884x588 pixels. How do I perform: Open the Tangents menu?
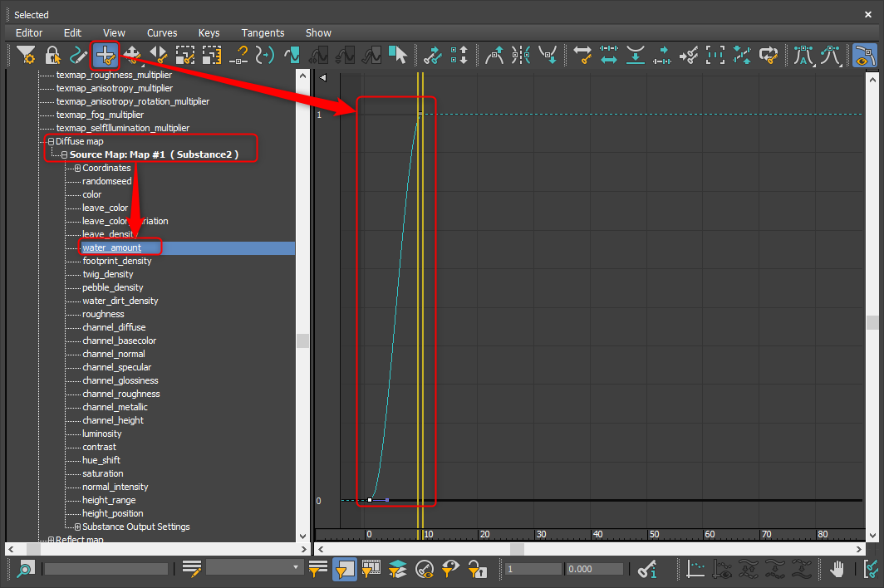point(263,32)
